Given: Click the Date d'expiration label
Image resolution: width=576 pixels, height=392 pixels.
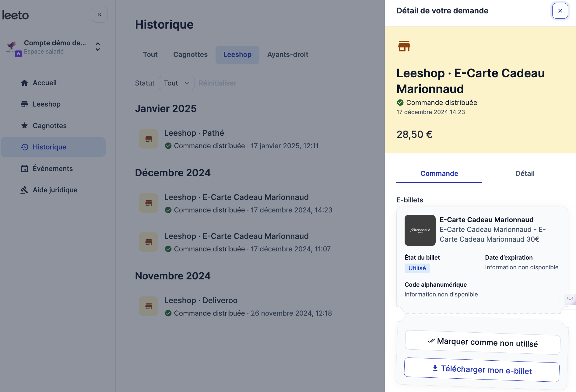Looking at the screenshot, I should tap(509, 257).
